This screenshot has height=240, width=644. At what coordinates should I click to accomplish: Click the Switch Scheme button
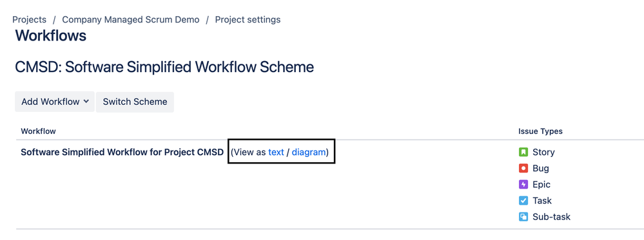point(135,102)
